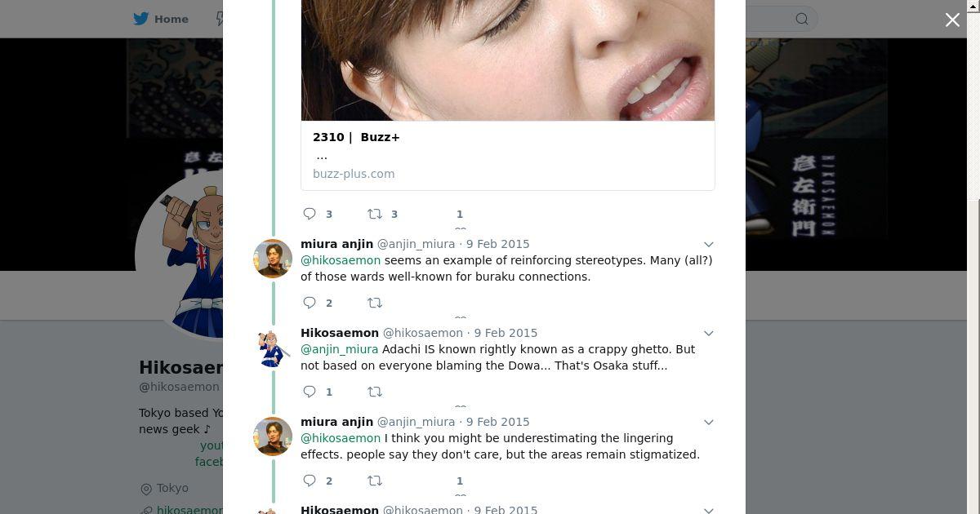This screenshot has width=980, height=514.
Task: Open Hikosaemon's avatar on the 'Adachi' tweet
Action: tap(273, 348)
